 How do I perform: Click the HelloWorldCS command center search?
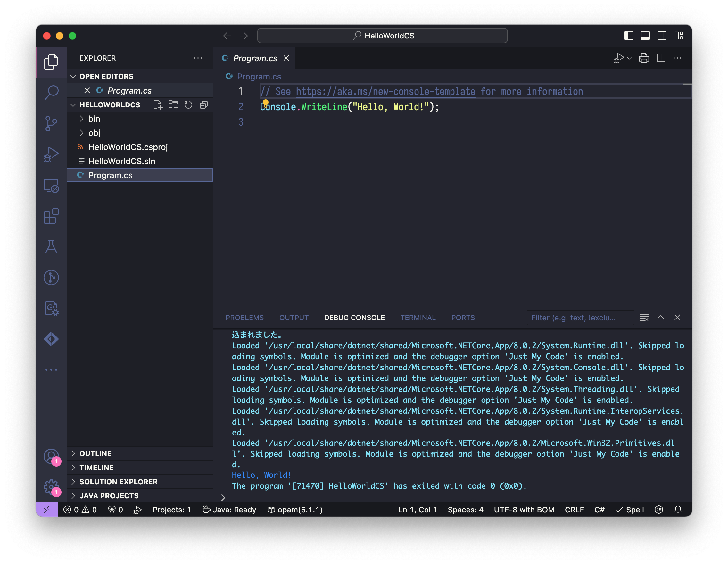382,36
